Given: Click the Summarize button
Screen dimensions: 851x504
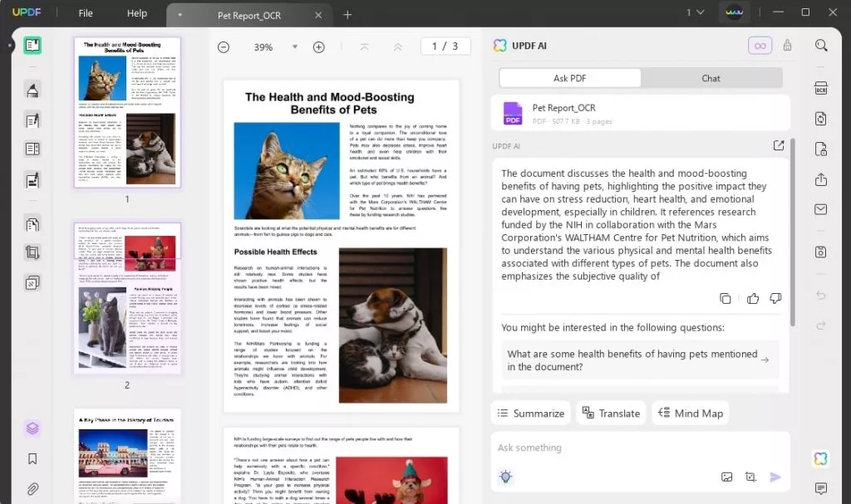Looking at the screenshot, I should point(531,413).
